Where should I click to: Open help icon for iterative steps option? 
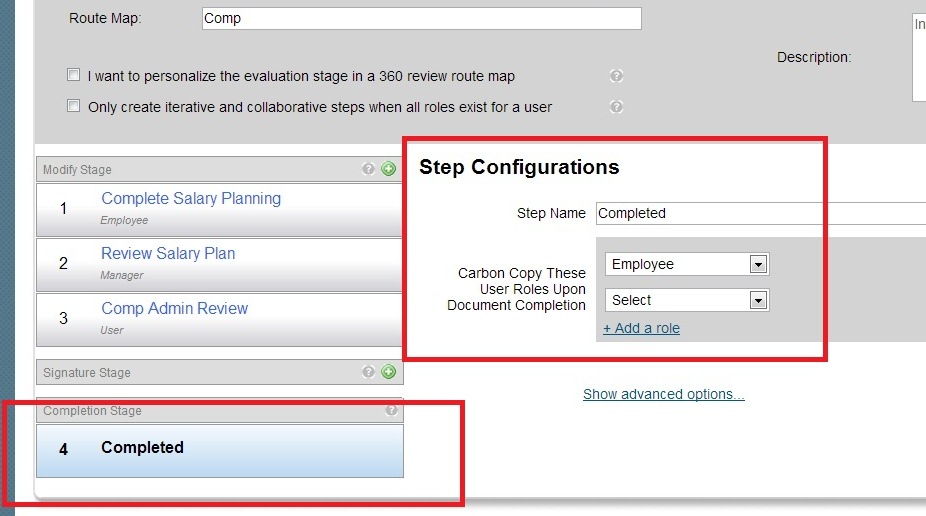tap(616, 106)
